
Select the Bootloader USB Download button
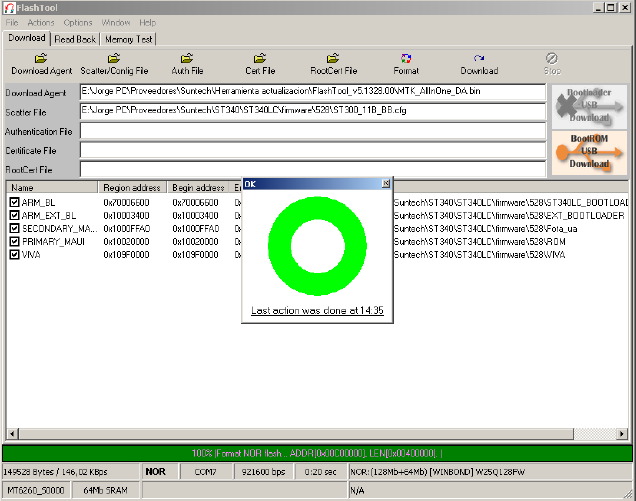589,106
